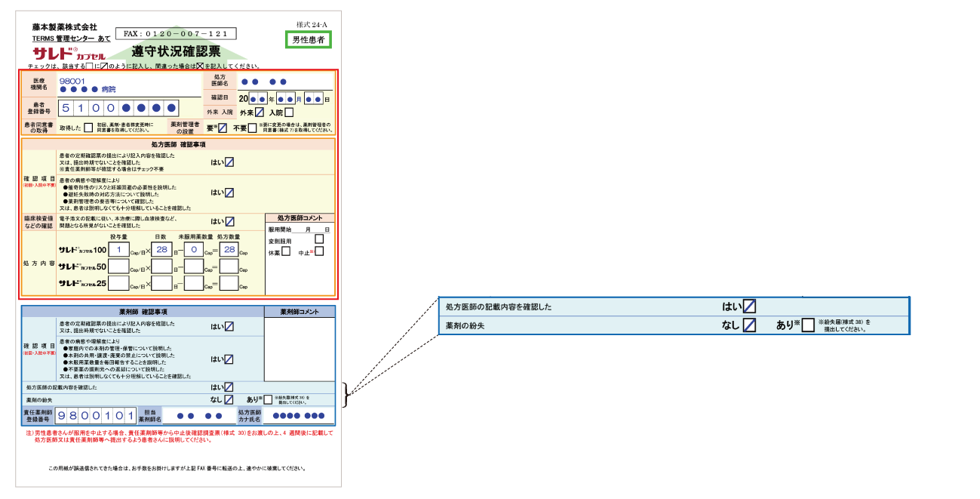Tick the 取得した consent checkbox
The width and height of the screenshot is (980, 499).
88,128
